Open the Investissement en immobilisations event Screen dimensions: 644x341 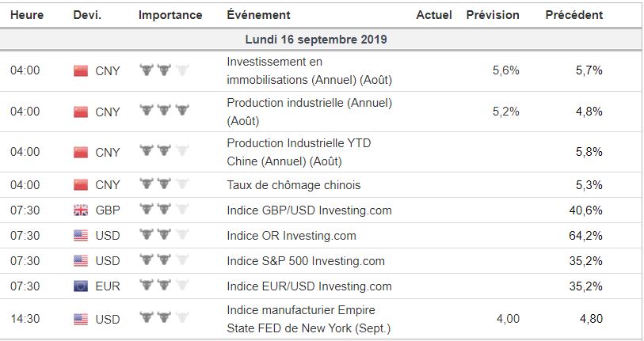309,70
